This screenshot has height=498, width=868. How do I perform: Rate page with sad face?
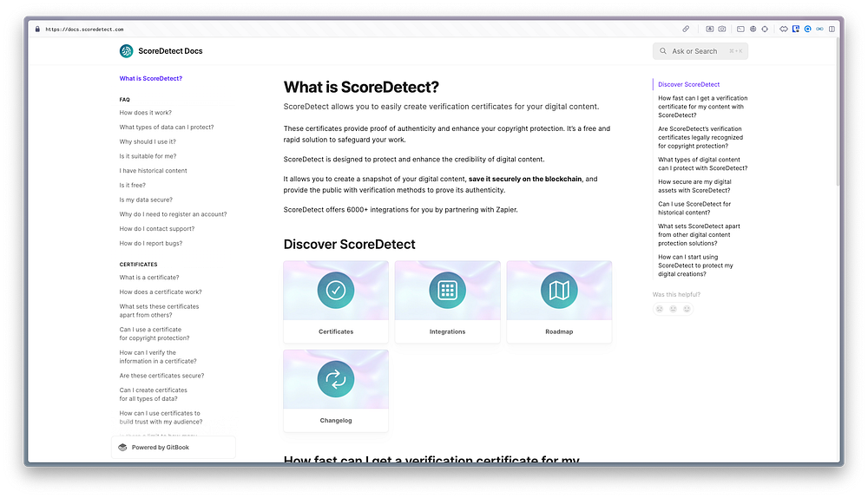660,309
